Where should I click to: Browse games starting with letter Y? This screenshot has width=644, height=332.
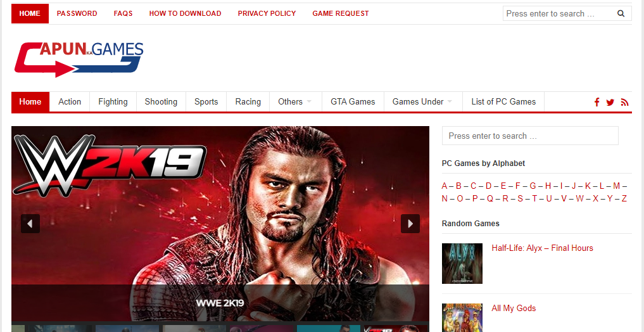tap(610, 198)
